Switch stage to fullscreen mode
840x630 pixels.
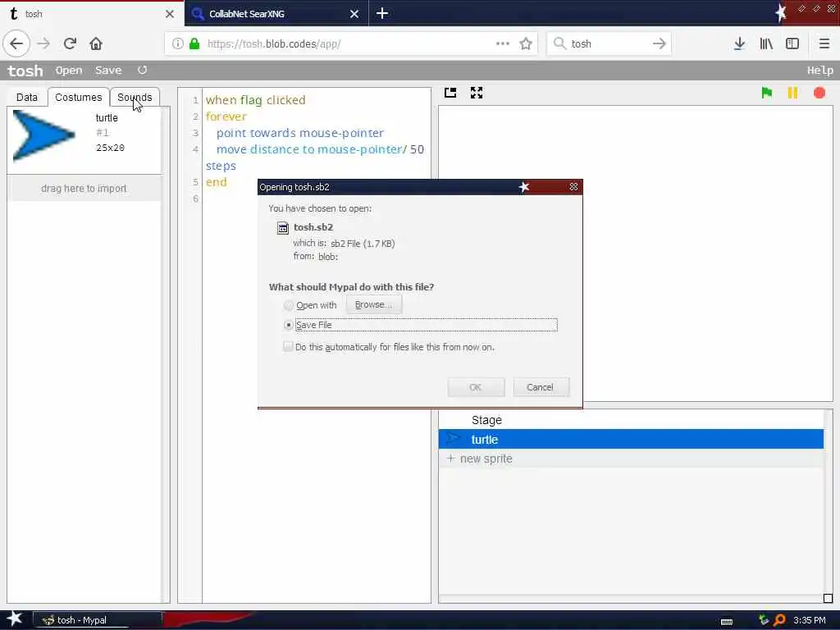pos(477,93)
